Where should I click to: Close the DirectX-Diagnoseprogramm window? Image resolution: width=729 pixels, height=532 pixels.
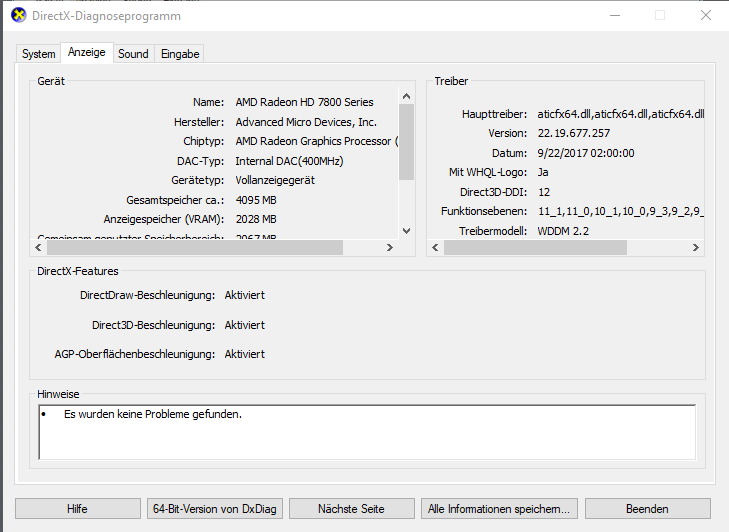[x=706, y=15]
